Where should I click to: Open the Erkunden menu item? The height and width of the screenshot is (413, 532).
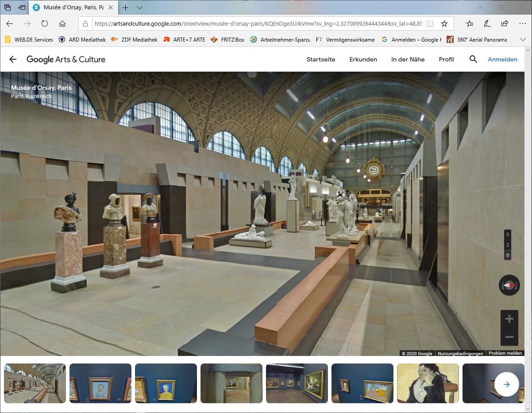(363, 59)
